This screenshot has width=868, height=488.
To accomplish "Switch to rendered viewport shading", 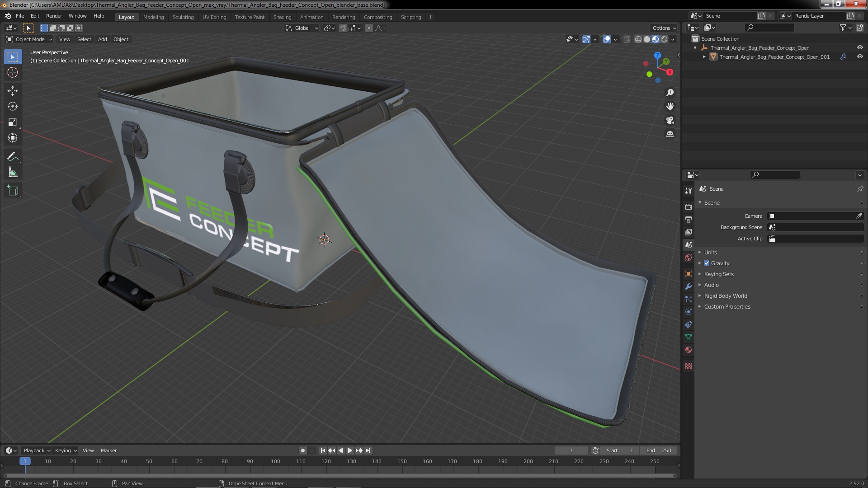I will coord(664,39).
